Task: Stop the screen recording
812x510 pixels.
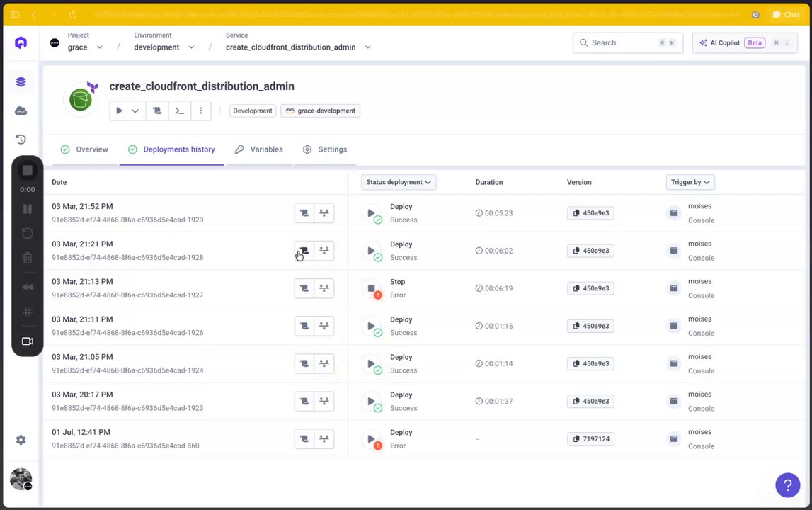Action: (28, 171)
